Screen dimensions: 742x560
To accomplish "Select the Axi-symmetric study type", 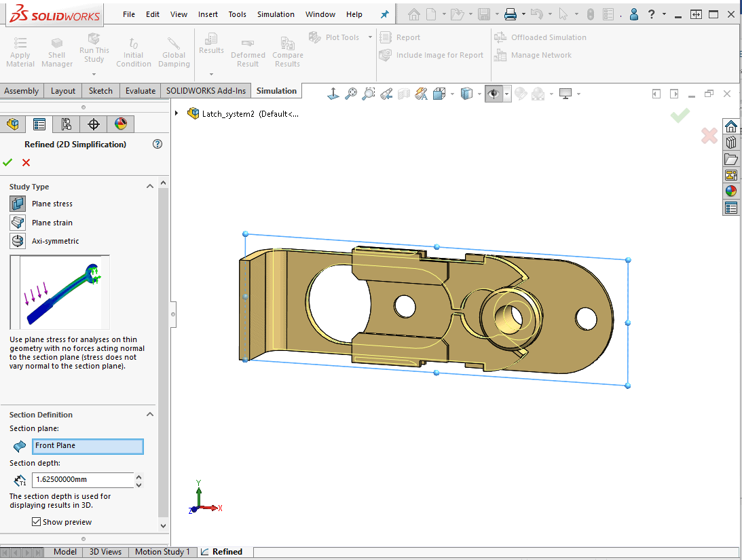I will pos(18,241).
